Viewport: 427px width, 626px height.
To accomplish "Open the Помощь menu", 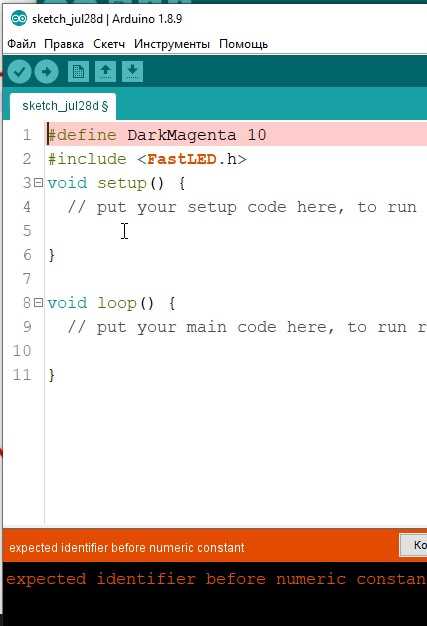I will click(x=243, y=44).
